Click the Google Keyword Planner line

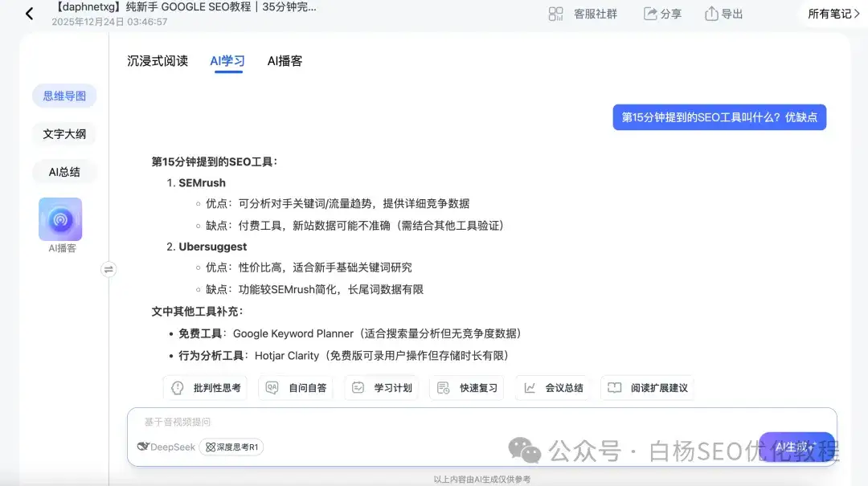pyautogui.click(x=350, y=334)
